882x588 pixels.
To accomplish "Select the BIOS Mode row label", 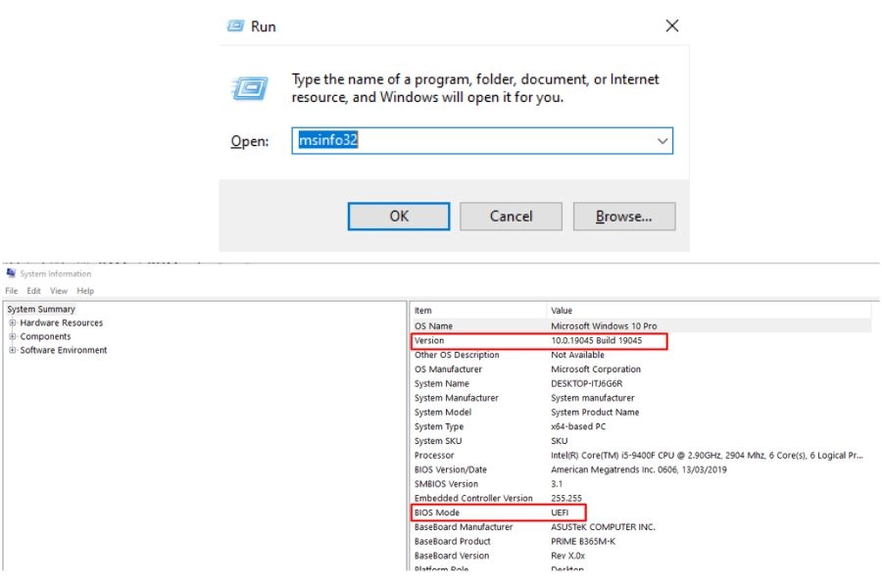I will point(437,513).
